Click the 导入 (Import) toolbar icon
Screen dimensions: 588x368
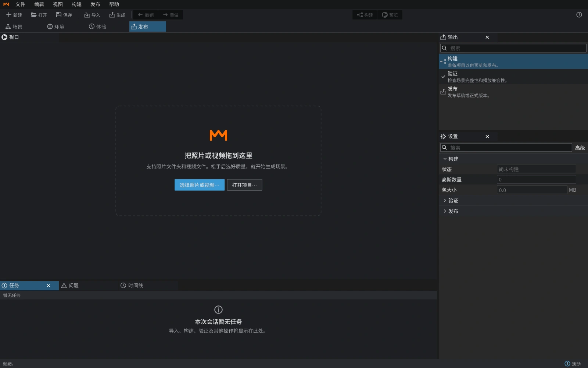tap(87, 15)
